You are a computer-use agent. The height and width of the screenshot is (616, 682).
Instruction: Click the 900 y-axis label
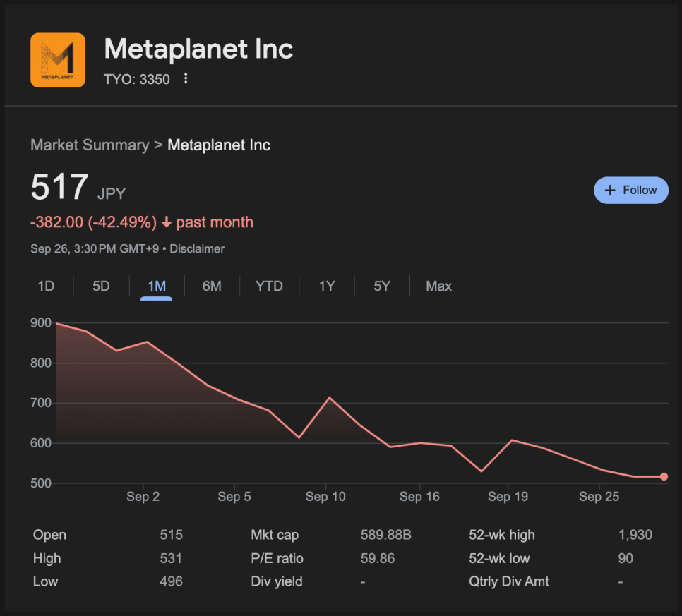41,322
